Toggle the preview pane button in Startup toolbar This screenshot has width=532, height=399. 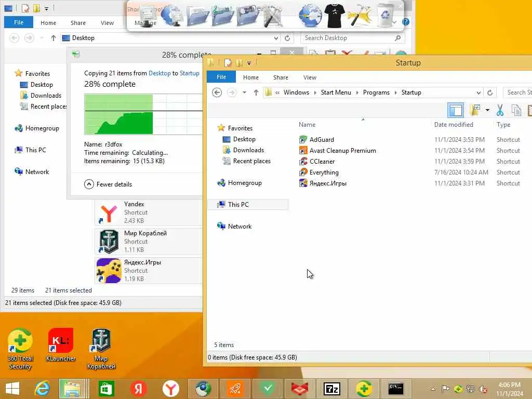click(455, 110)
